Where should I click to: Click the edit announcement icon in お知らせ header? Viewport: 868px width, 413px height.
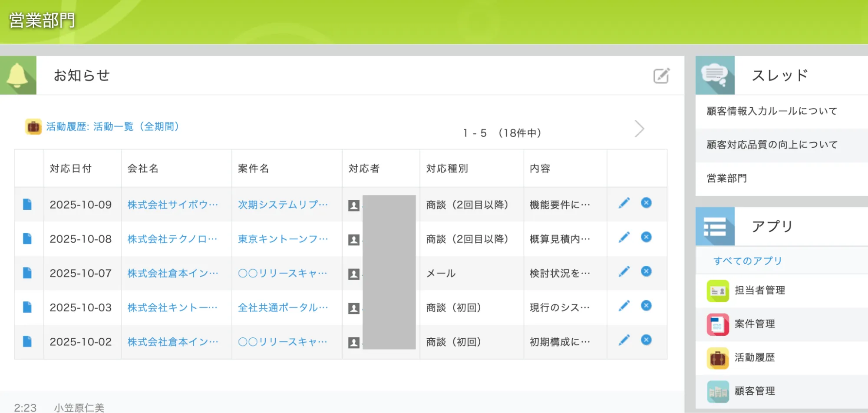pos(661,76)
